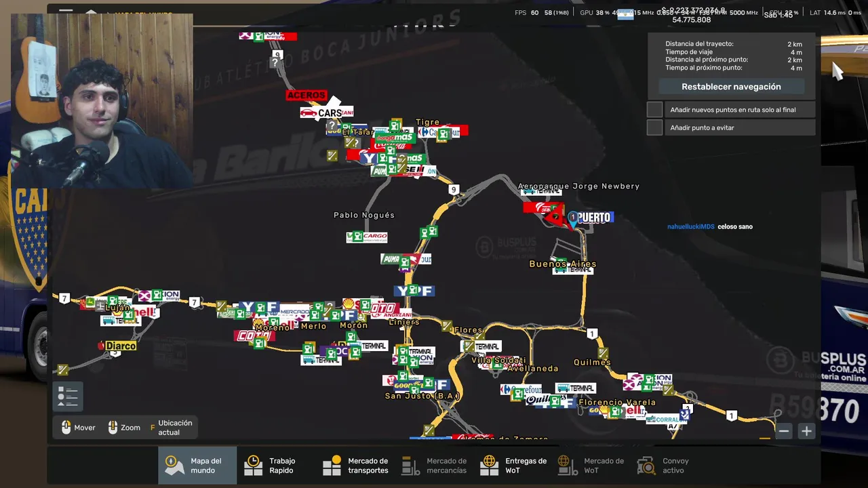
Task: Click the Luján city label
Action: (117, 308)
